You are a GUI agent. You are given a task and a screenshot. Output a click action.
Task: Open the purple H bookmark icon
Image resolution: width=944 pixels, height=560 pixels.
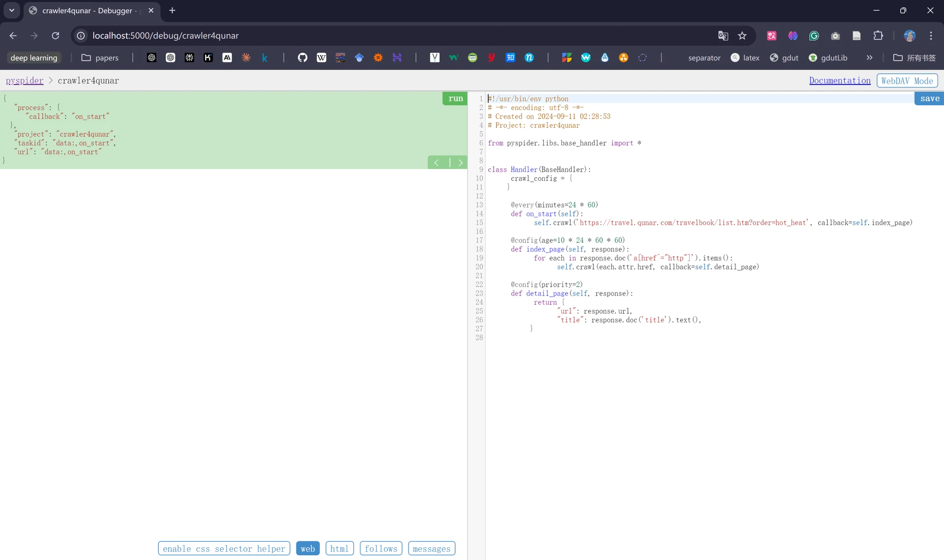[x=397, y=58]
